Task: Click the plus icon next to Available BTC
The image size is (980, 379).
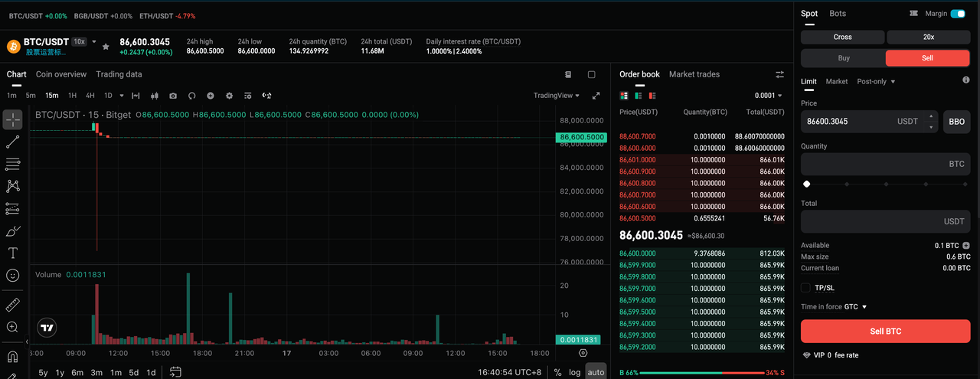Action: pyautogui.click(x=966, y=246)
